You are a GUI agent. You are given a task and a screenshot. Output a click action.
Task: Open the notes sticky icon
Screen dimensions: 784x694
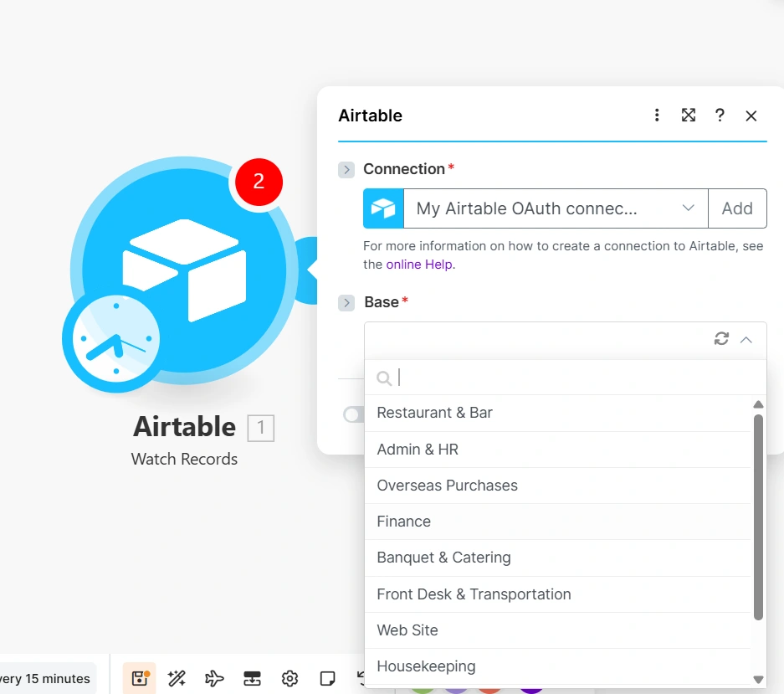tap(327, 678)
